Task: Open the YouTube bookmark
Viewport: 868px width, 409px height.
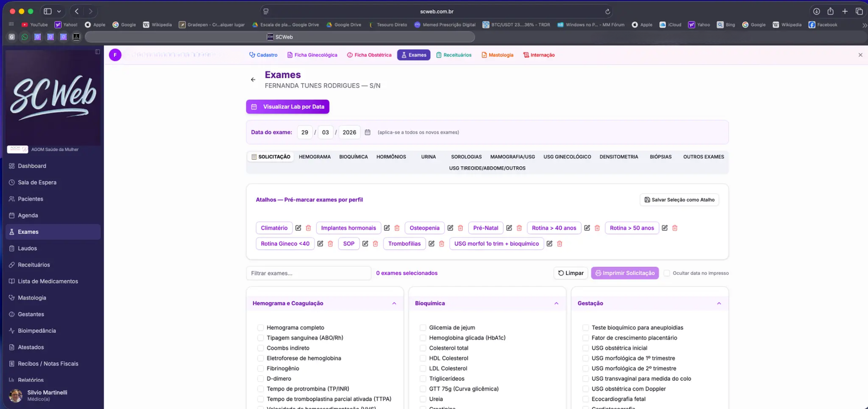Action: coord(35,24)
